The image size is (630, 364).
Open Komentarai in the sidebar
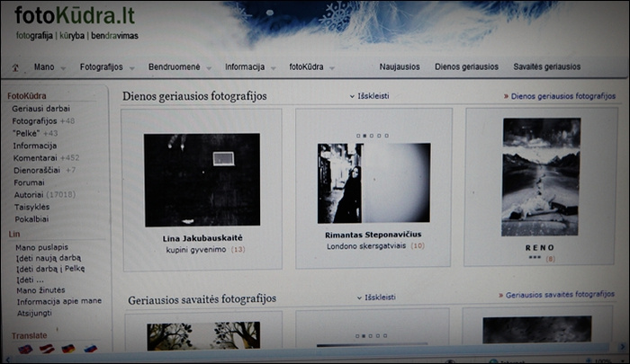pos(35,157)
